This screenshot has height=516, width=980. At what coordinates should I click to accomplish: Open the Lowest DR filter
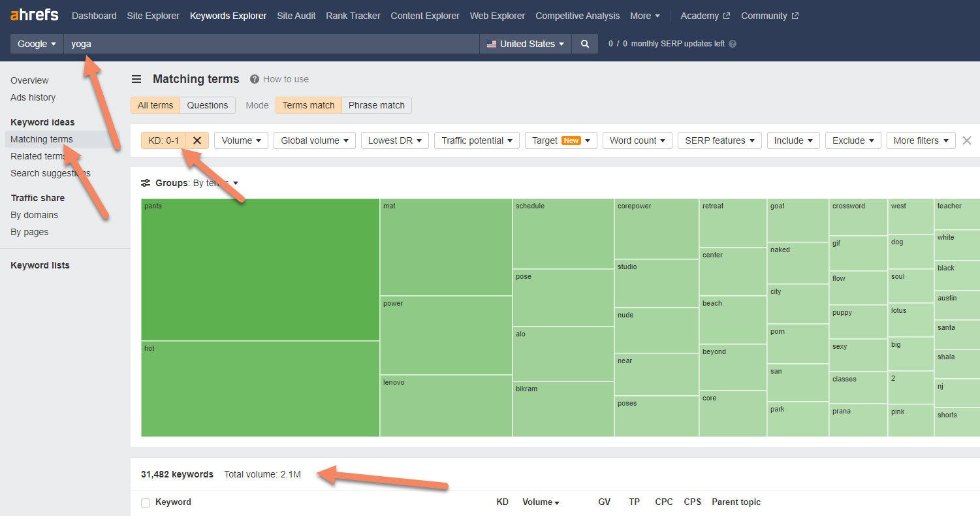point(395,140)
